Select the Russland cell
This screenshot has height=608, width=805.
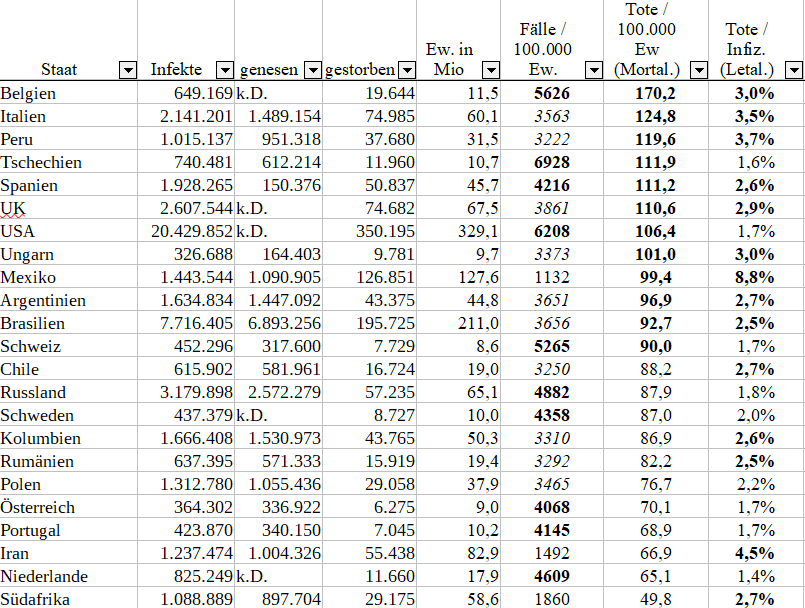click(68, 392)
